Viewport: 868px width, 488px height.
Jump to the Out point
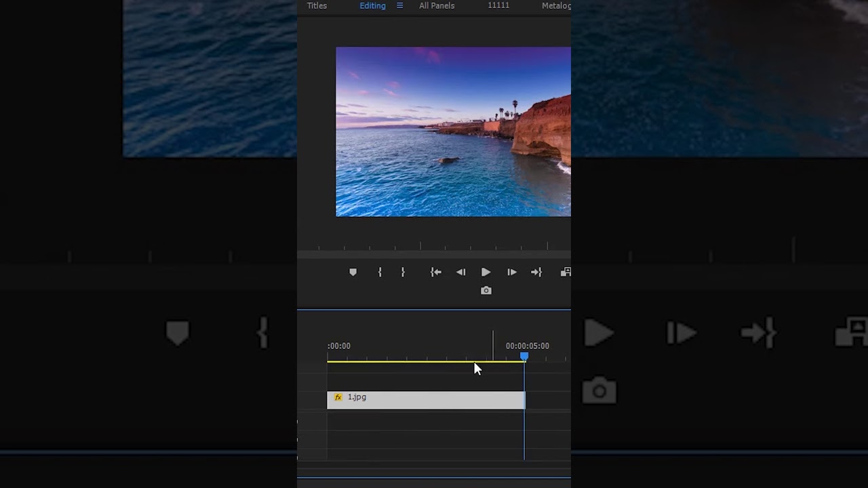click(536, 272)
